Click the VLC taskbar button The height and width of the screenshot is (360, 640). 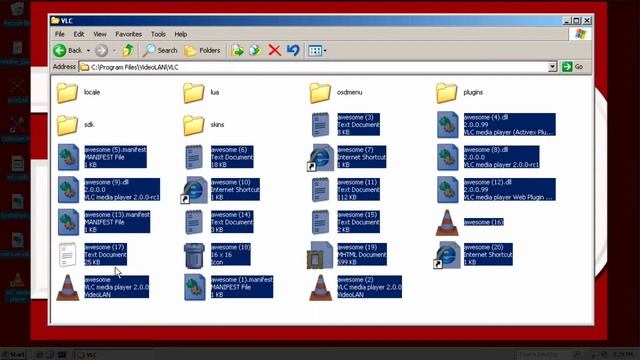point(114,355)
